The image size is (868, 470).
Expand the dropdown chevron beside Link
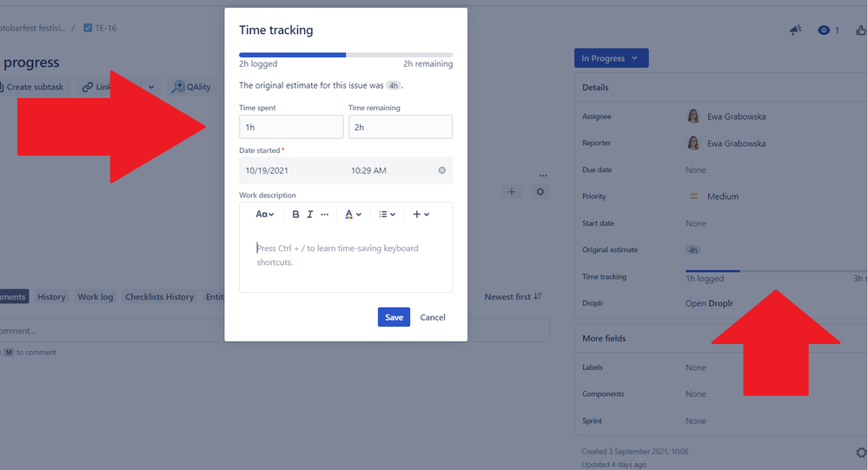(x=151, y=87)
